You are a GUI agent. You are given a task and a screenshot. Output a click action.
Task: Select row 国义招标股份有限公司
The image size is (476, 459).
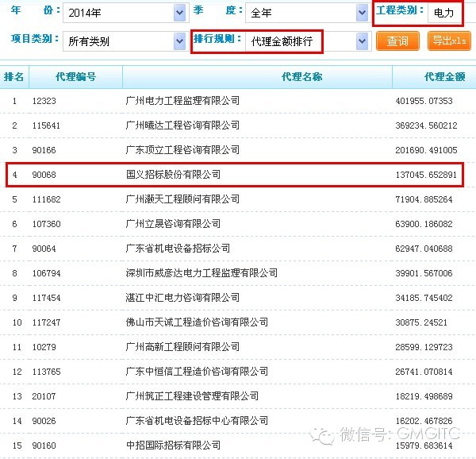coord(238,175)
